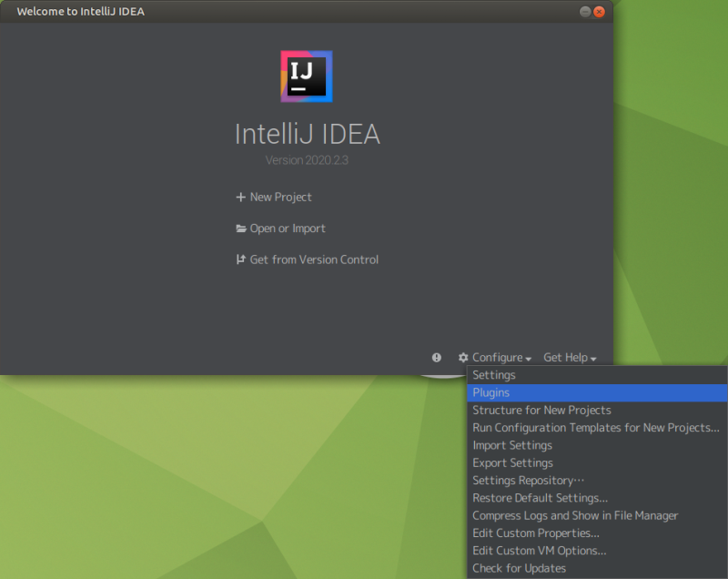Open Edit Custom Properties
Image resolution: width=728 pixels, height=579 pixels.
(535, 533)
